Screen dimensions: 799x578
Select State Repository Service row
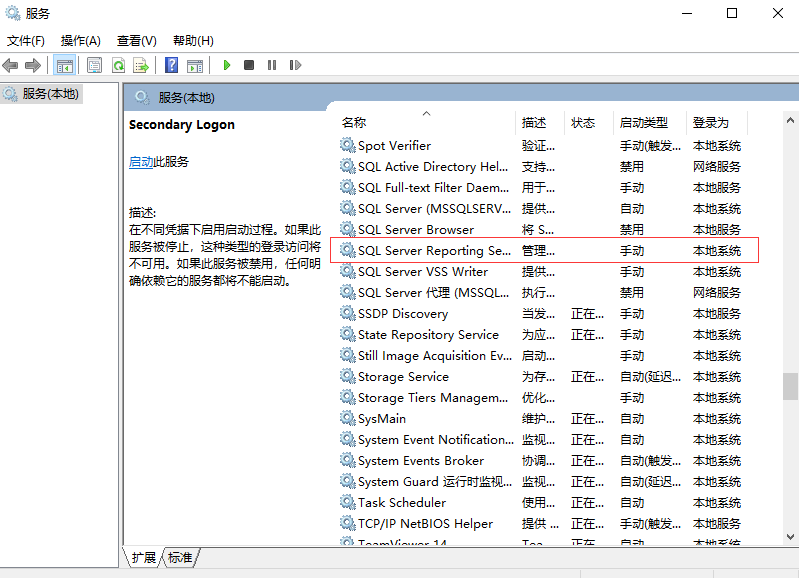[545, 334]
